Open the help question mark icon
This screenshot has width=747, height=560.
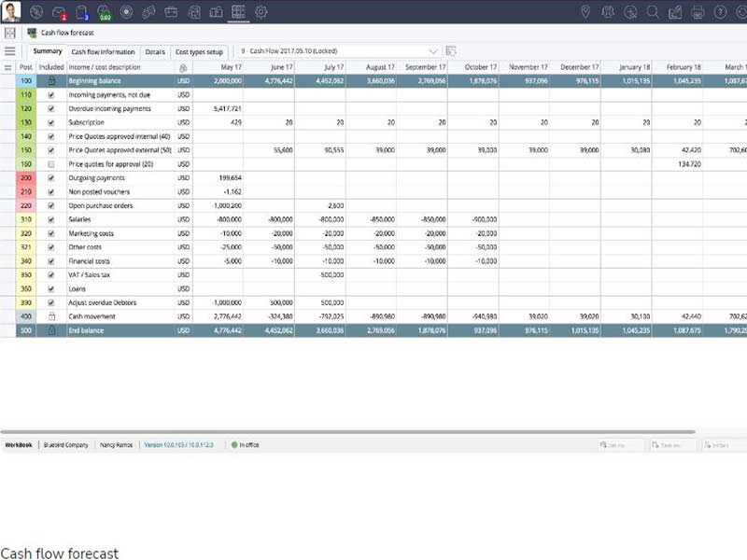721,11
